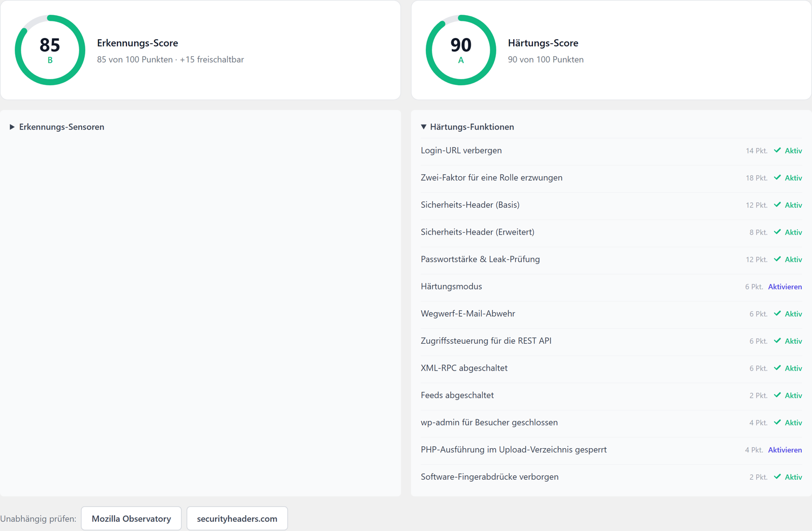Select the Härtungsmodus label
Viewport: 812px width, 531px height.
pyautogui.click(x=451, y=286)
